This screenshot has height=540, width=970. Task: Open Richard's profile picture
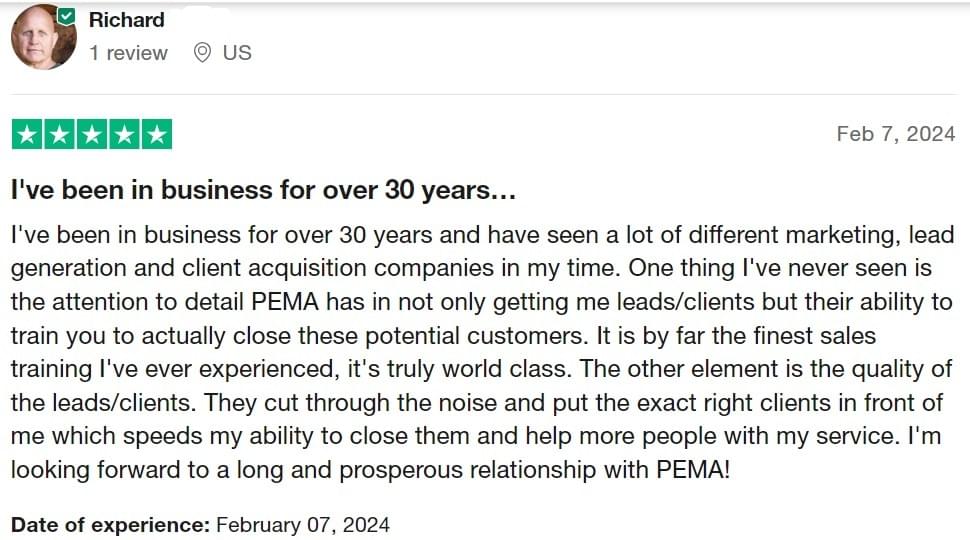tap(44, 37)
